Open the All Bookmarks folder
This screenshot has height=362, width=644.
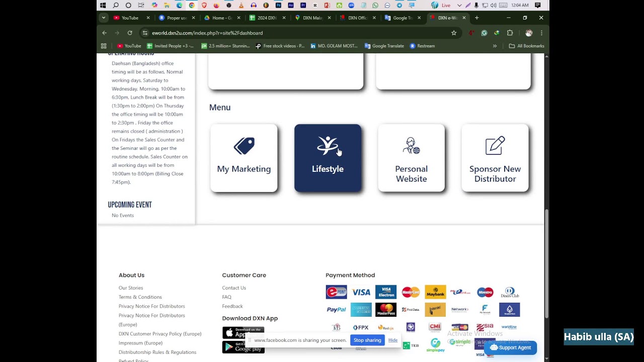[x=527, y=46]
